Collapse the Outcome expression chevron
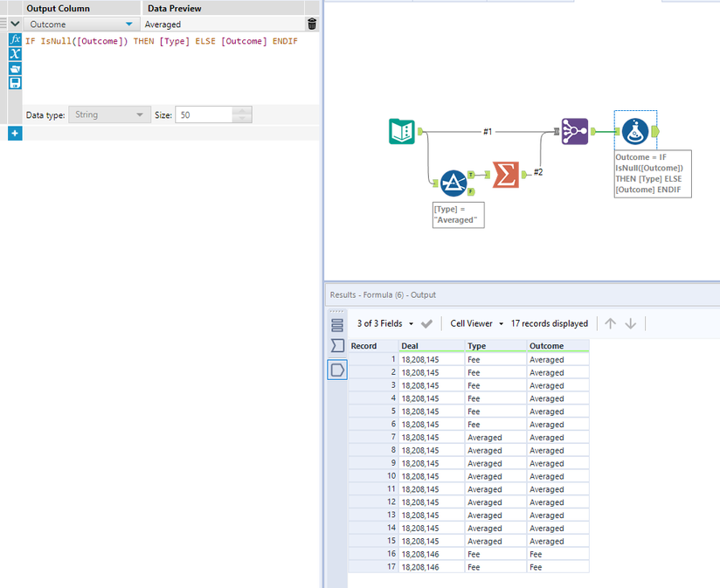 [x=15, y=24]
